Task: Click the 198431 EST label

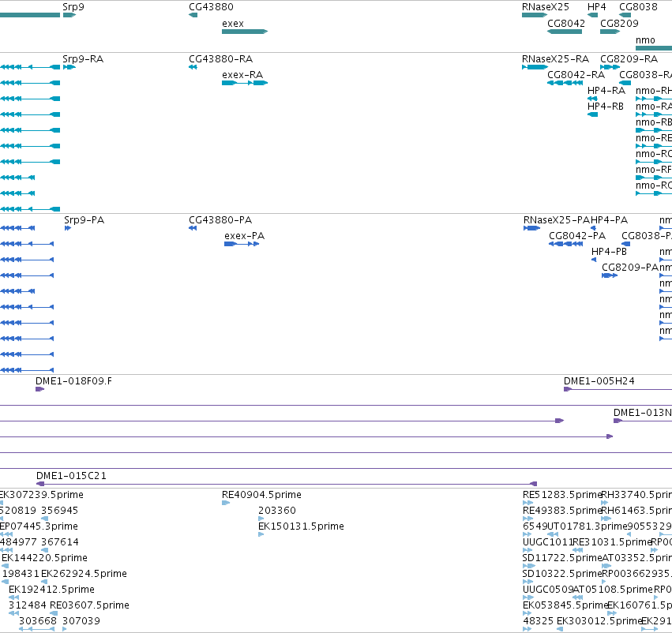Action: [x=21, y=574]
